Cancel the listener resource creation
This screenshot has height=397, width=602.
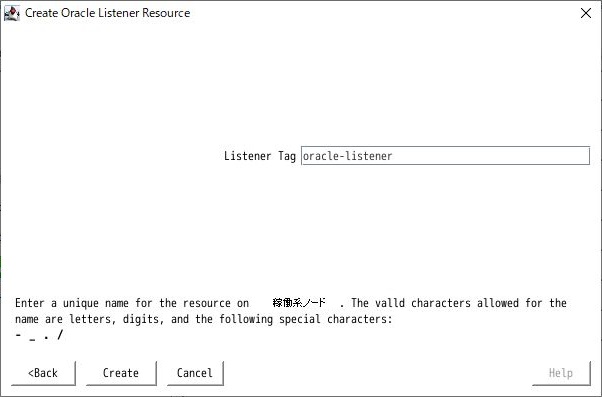point(195,373)
